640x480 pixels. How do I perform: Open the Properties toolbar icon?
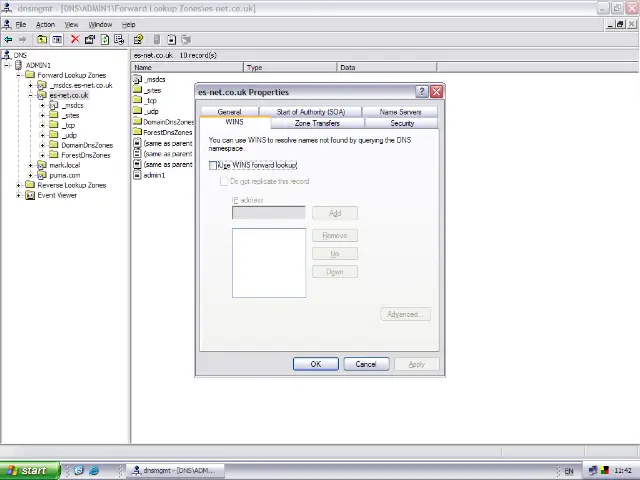click(x=90, y=40)
